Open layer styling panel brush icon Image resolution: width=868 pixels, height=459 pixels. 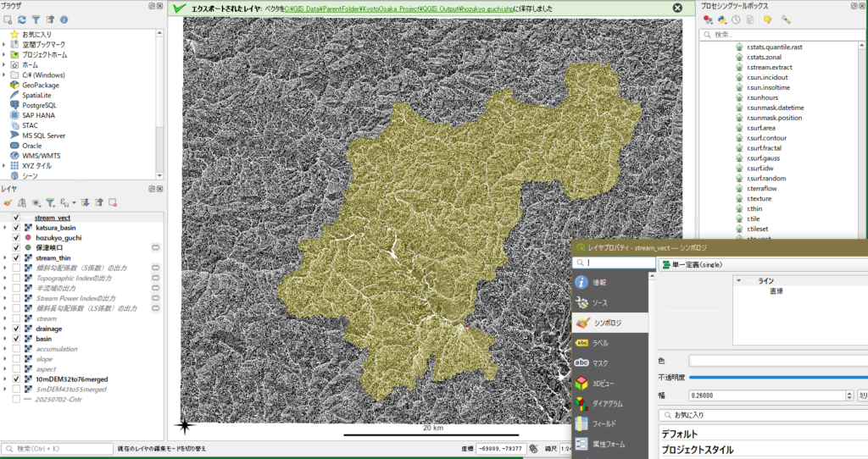click(x=8, y=203)
